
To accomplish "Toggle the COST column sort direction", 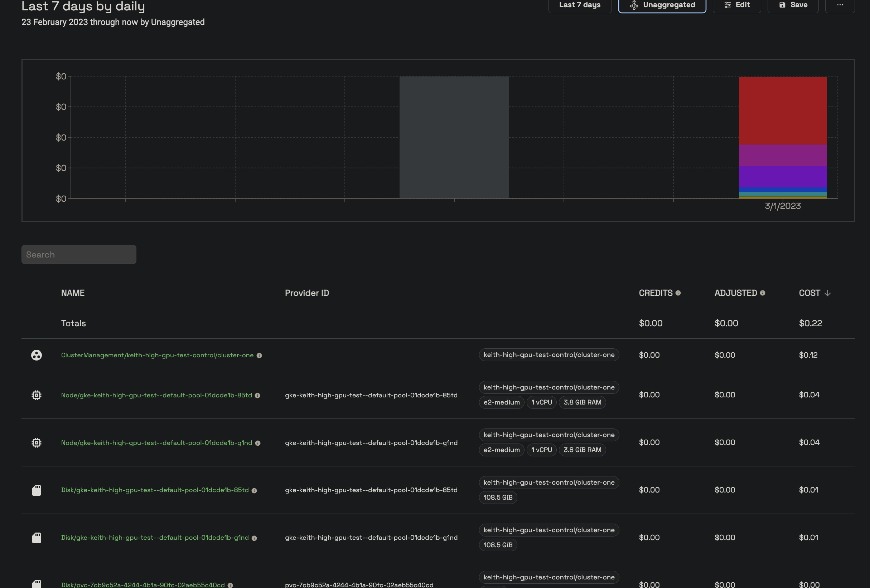I will tap(827, 293).
